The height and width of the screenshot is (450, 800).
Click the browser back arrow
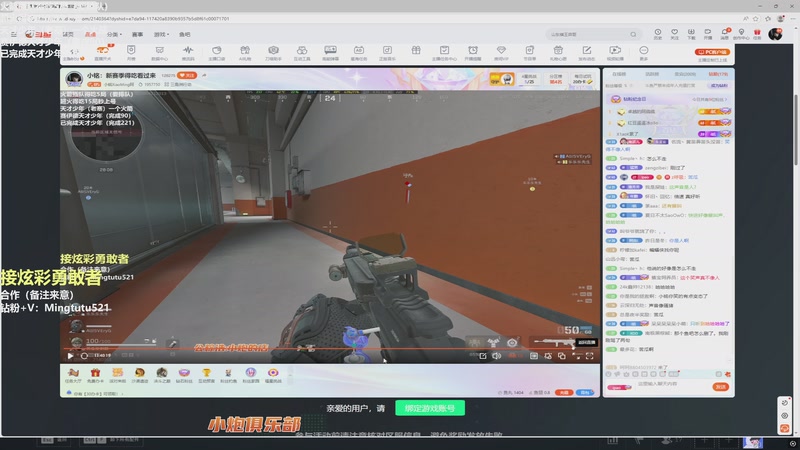tap(8, 18)
